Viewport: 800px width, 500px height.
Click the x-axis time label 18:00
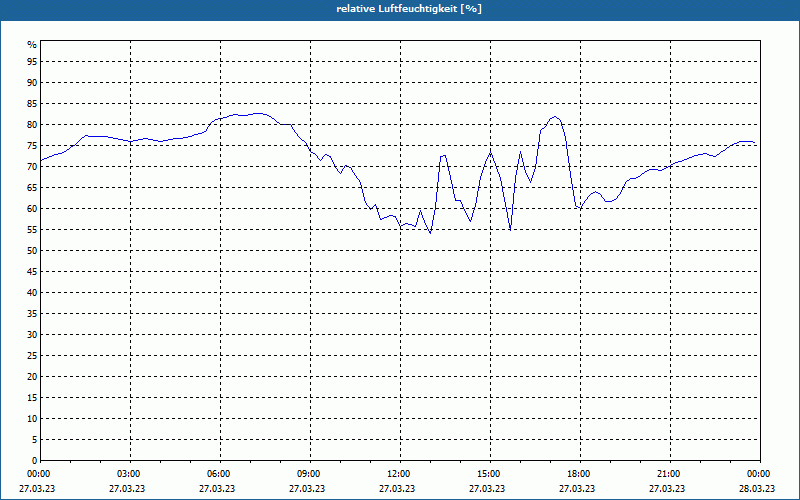(x=581, y=474)
